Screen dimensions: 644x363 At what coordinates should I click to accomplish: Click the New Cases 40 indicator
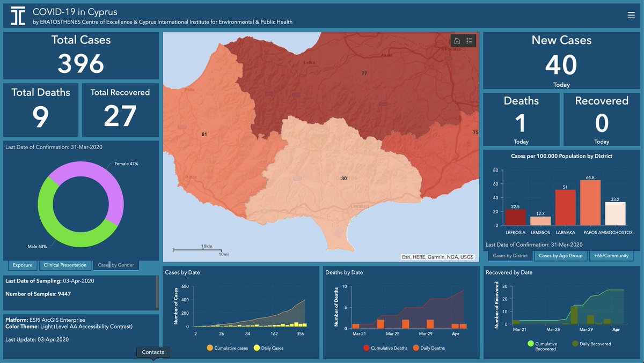tap(561, 61)
